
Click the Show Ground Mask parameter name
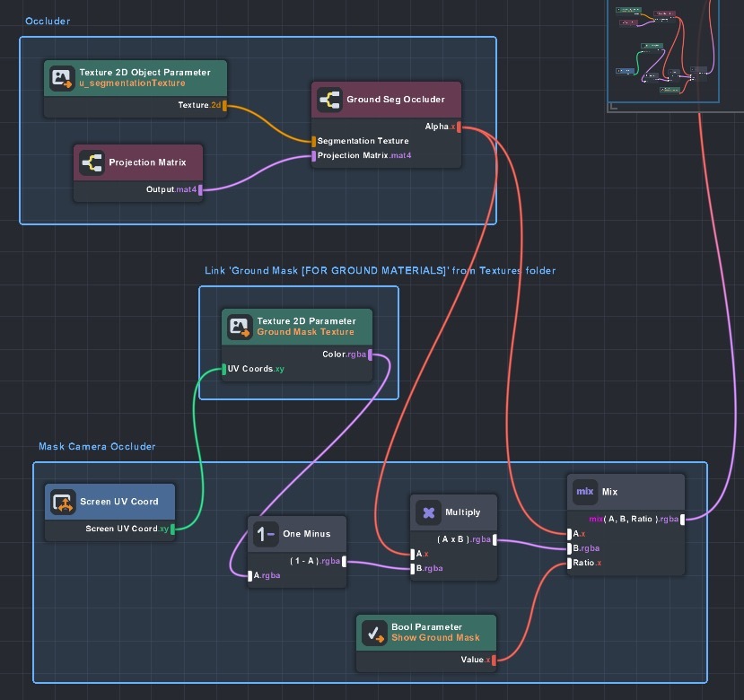(x=435, y=638)
